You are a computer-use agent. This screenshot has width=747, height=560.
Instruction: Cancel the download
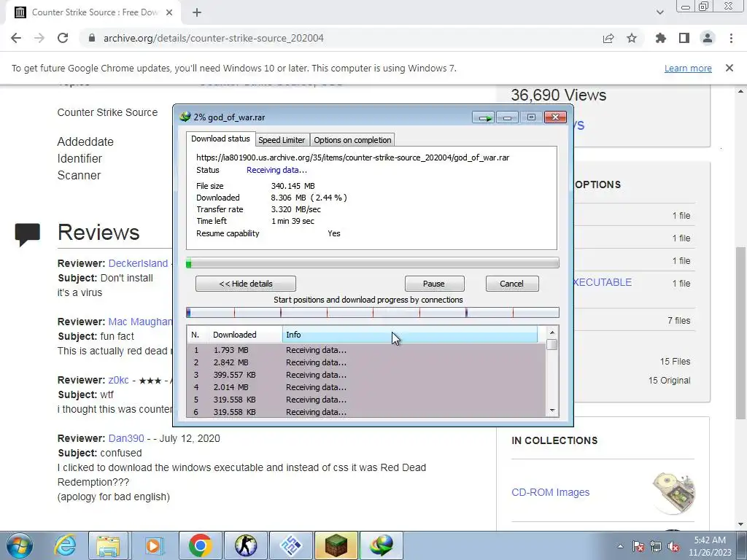tap(511, 284)
